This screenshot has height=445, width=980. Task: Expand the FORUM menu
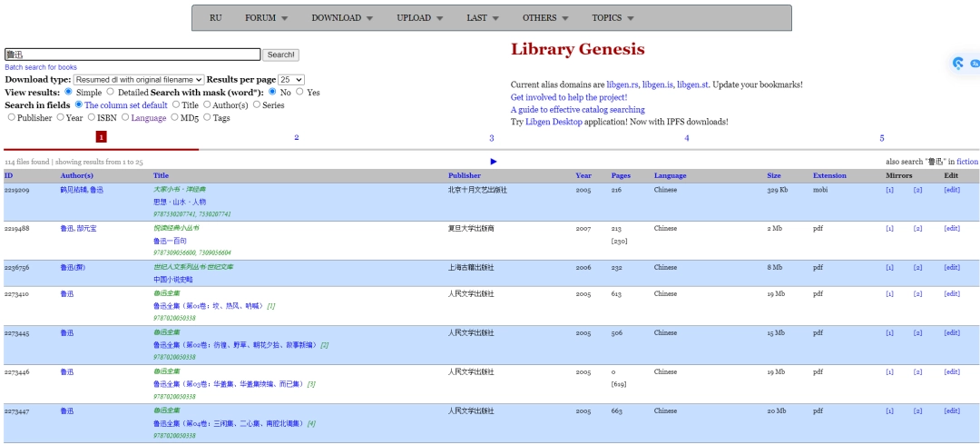pyautogui.click(x=266, y=18)
